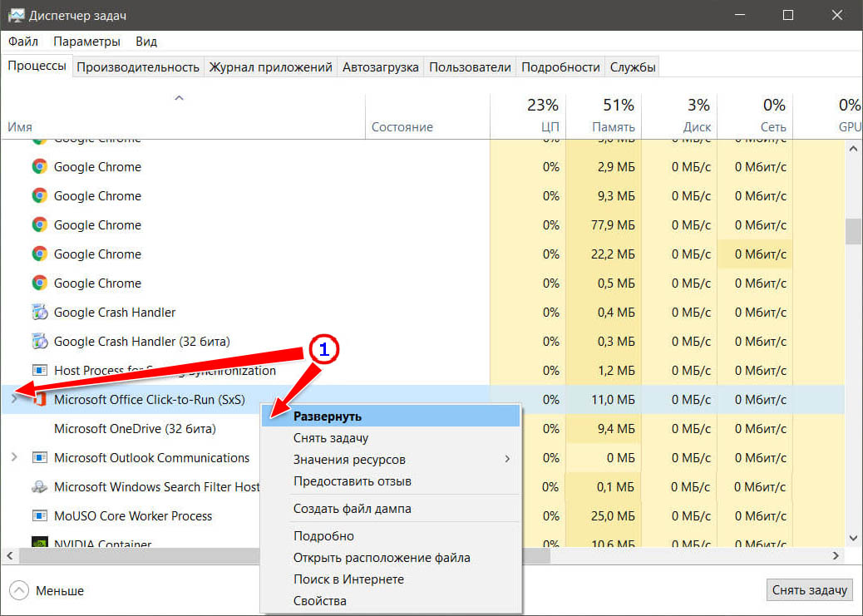The image size is (863, 616).
Task: Choose Развернуть in the context menu
Action: [x=390, y=416]
